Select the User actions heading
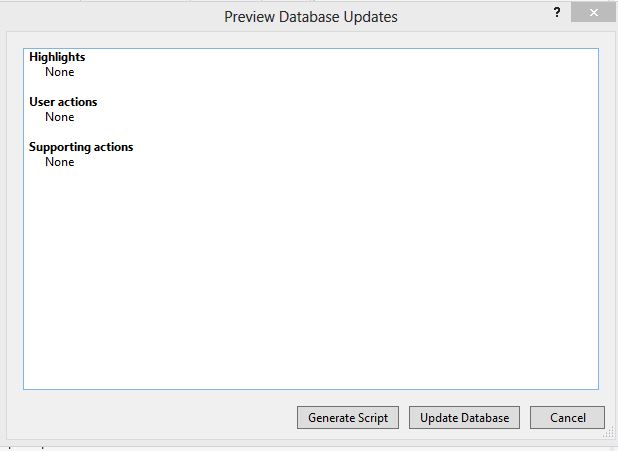Image resolution: width=618 pixels, height=451 pixels. tap(63, 102)
